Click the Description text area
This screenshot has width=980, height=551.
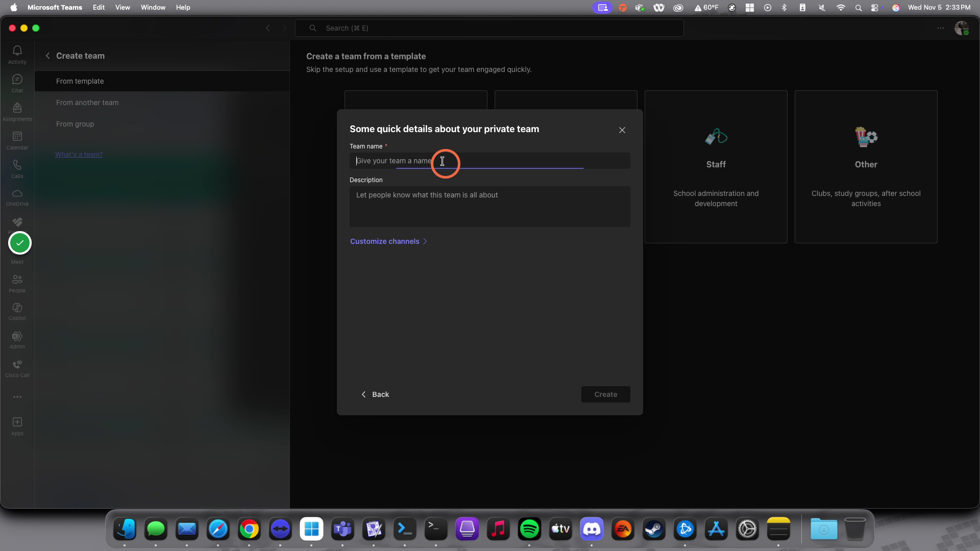coord(490,207)
